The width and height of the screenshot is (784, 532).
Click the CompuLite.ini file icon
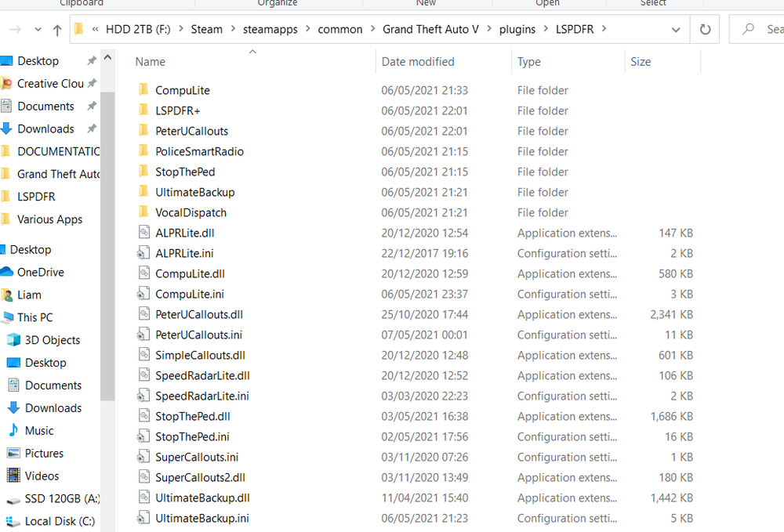[x=143, y=295]
